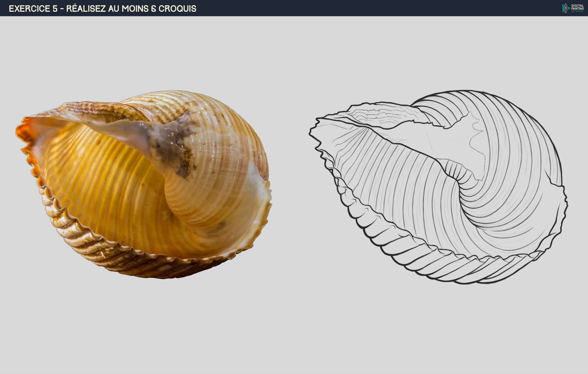Viewport: 588px width, 374px height.
Task: Click the top edge of the slide header
Action: (x=293, y=1)
